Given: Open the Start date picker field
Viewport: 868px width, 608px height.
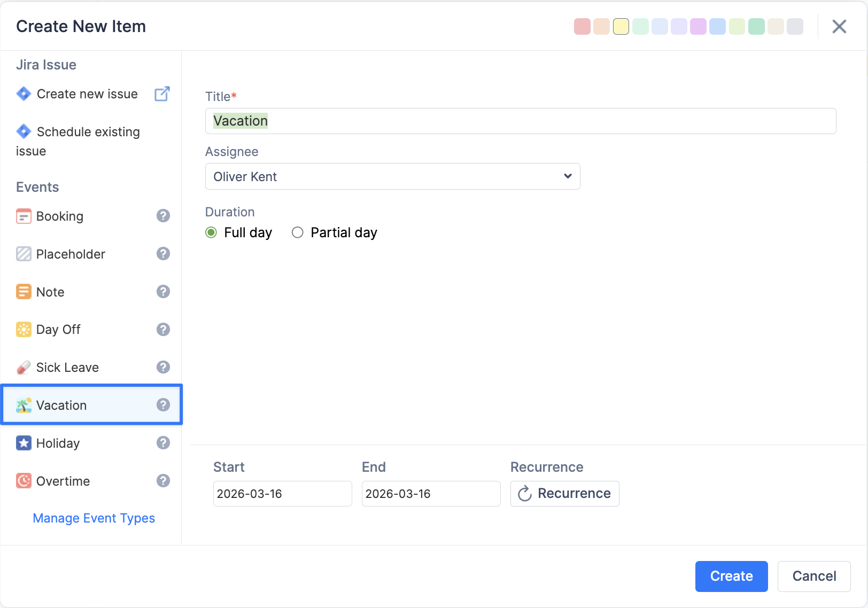Looking at the screenshot, I should coord(282,494).
